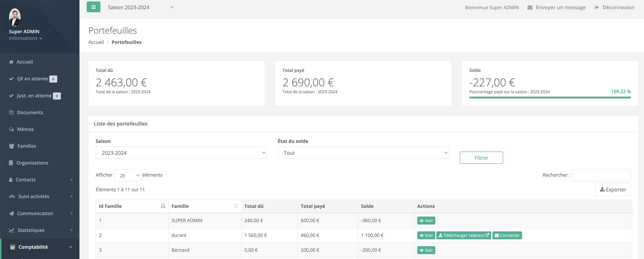Screen dimensions: 644x259
Task: Click the Comptabilité calculator icon
Action: (x=12, y=247)
